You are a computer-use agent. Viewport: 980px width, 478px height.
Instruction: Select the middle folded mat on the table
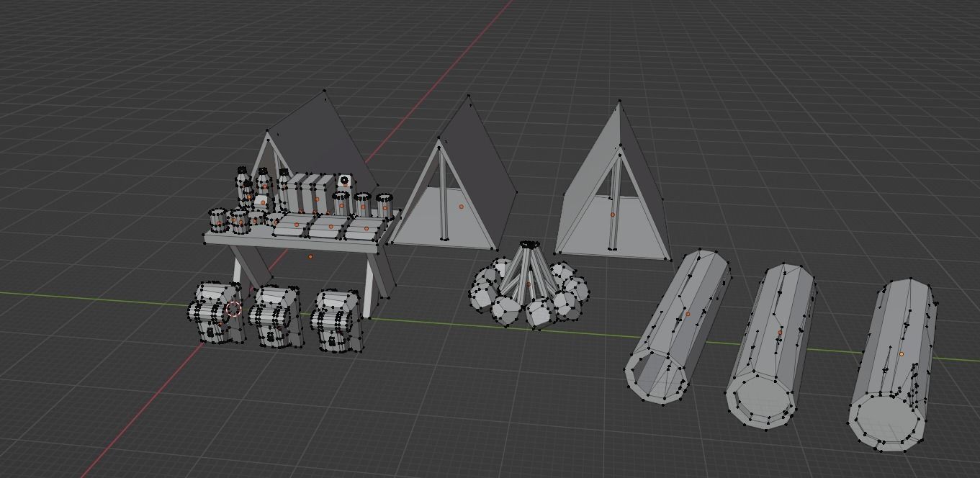click(329, 227)
